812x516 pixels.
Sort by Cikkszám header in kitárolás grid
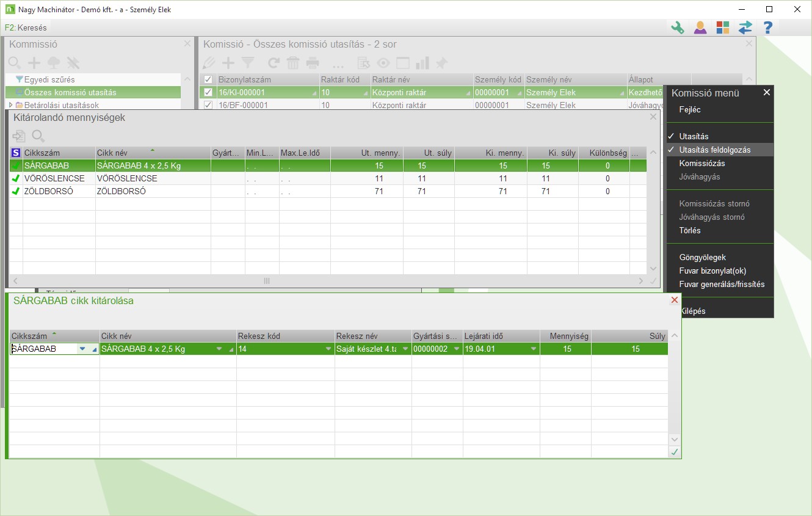(x=54, y=336)
